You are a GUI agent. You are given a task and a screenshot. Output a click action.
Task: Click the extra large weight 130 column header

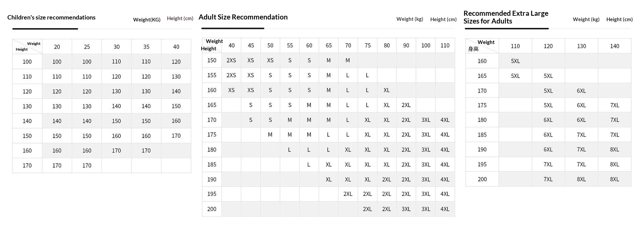581,46
